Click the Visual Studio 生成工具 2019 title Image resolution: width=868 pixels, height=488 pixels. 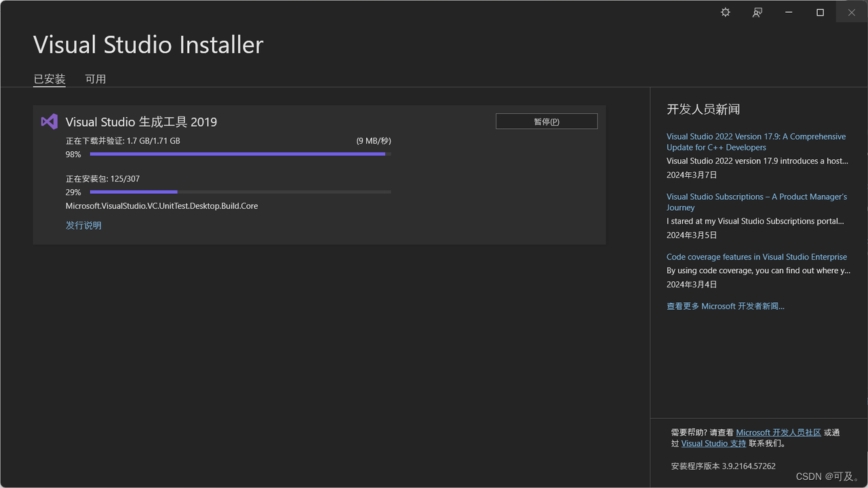(x=141, y=122)
